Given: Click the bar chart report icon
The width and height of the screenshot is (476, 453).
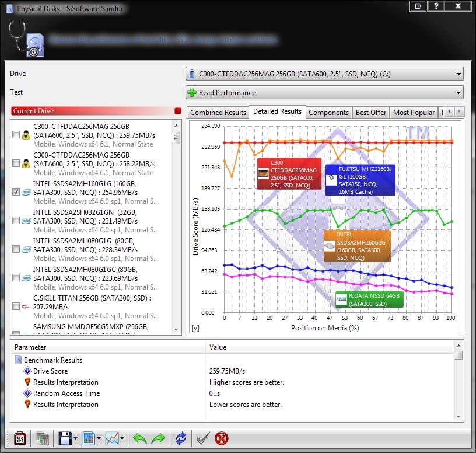Looking at the screenshot, I should pos(89,438).
